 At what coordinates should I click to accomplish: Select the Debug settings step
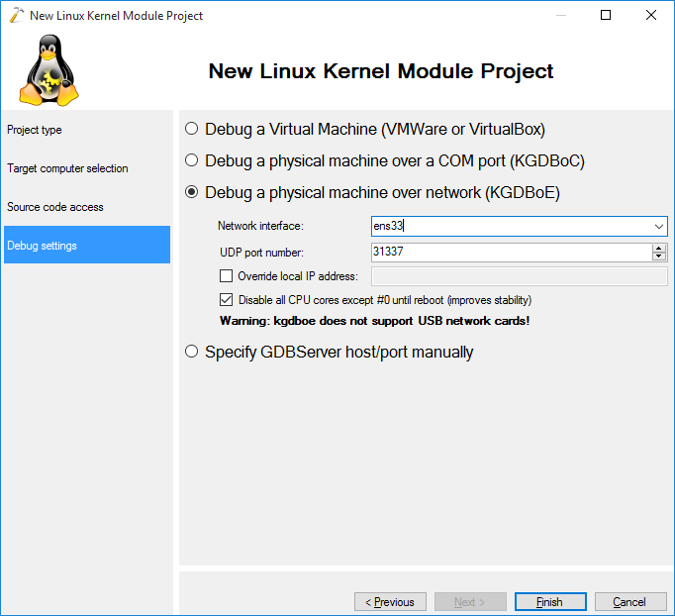(x=87, y=245)
